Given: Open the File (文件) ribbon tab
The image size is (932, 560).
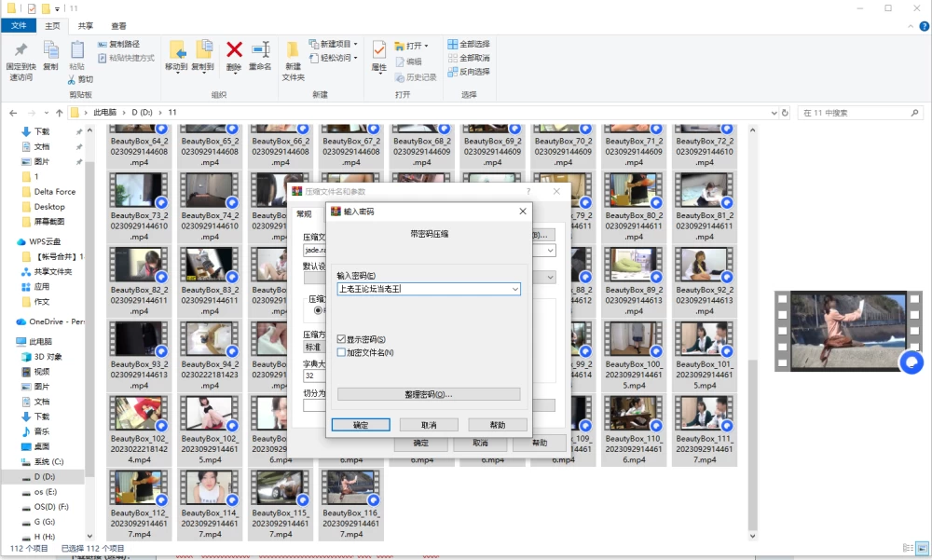Looking at the screenshot, I should point(19,25).
